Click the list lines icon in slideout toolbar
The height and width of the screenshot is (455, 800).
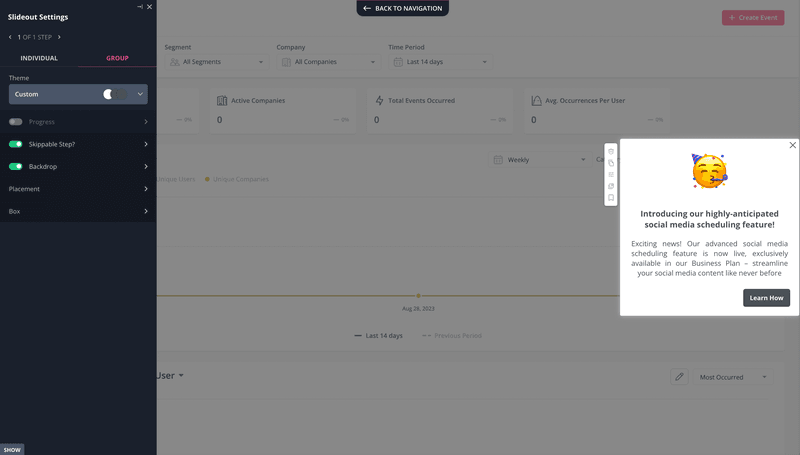pos(611,174)
